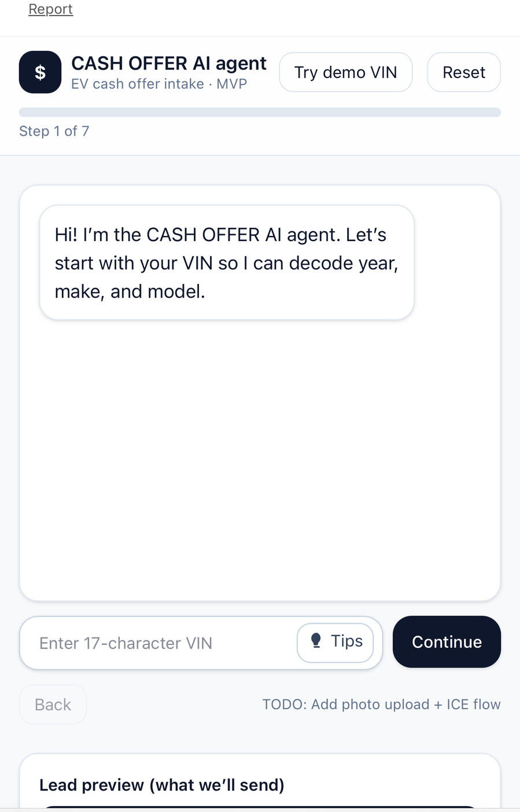This screenshot has width=520, height=812.
Task: Click the step progress bar
Action: click(260, 112)
